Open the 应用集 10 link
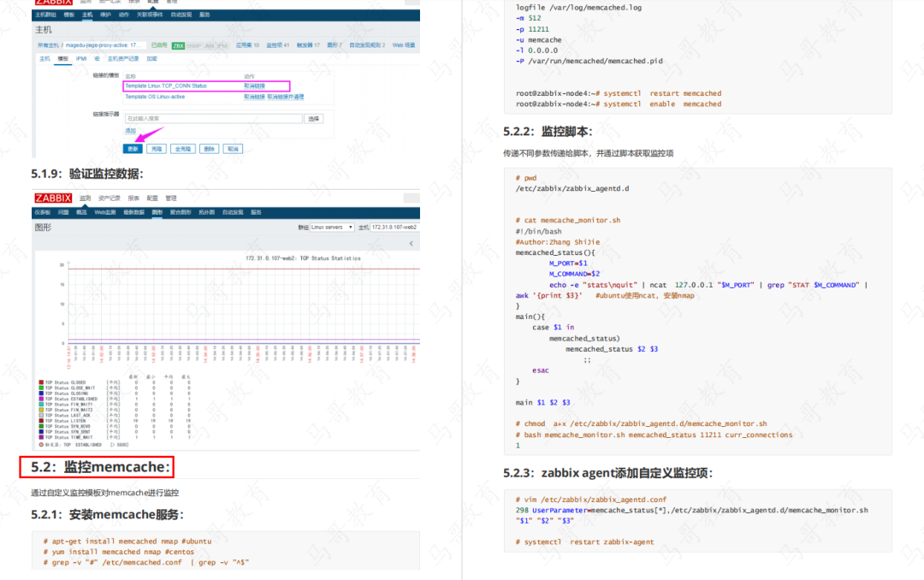The width and height of the screenshot is (924, 580). tap(247, 45)
